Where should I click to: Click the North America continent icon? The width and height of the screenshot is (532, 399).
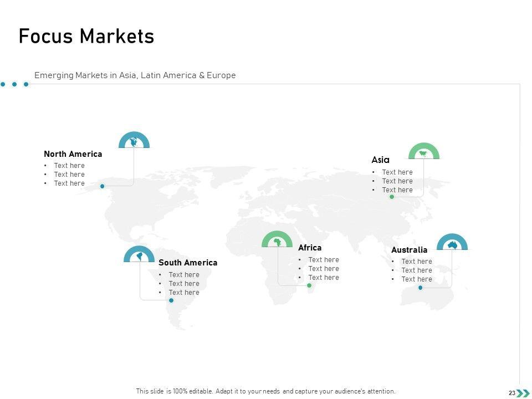pyautogui.click(x=134, y=141)
